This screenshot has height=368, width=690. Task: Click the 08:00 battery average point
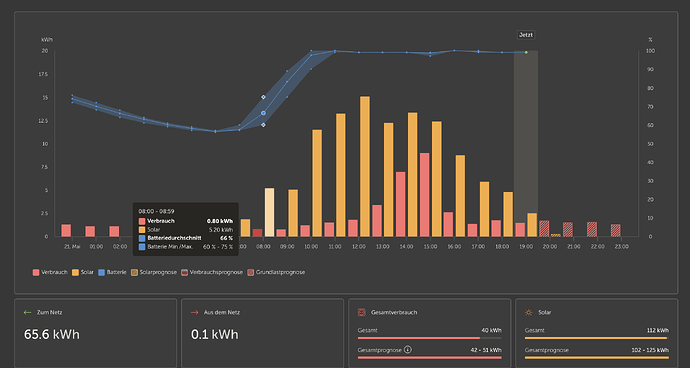[263, 113]
